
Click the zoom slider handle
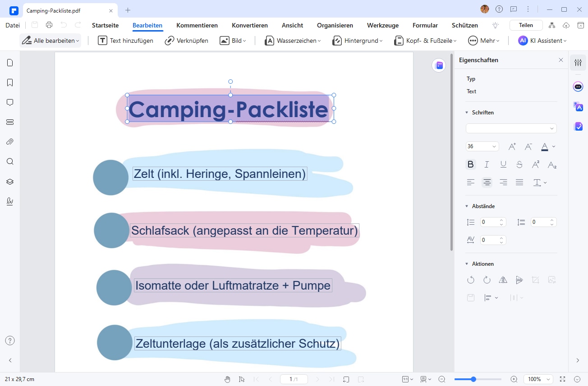[x=473, y=379]
